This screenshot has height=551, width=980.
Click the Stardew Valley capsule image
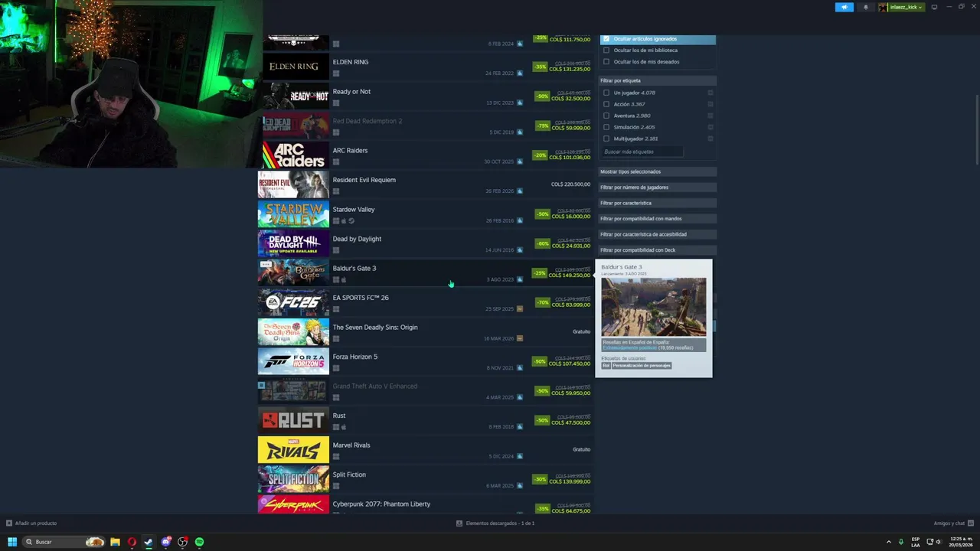click(293, 214)
